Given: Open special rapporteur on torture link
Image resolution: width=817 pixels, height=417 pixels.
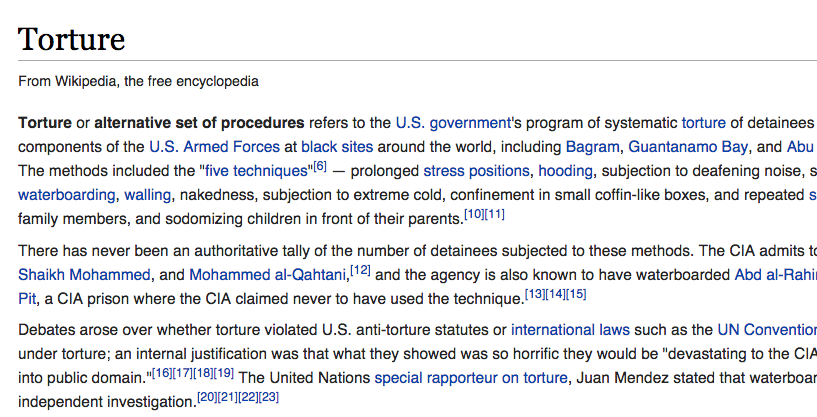Looking at the screenshot, I should [471, 377].
